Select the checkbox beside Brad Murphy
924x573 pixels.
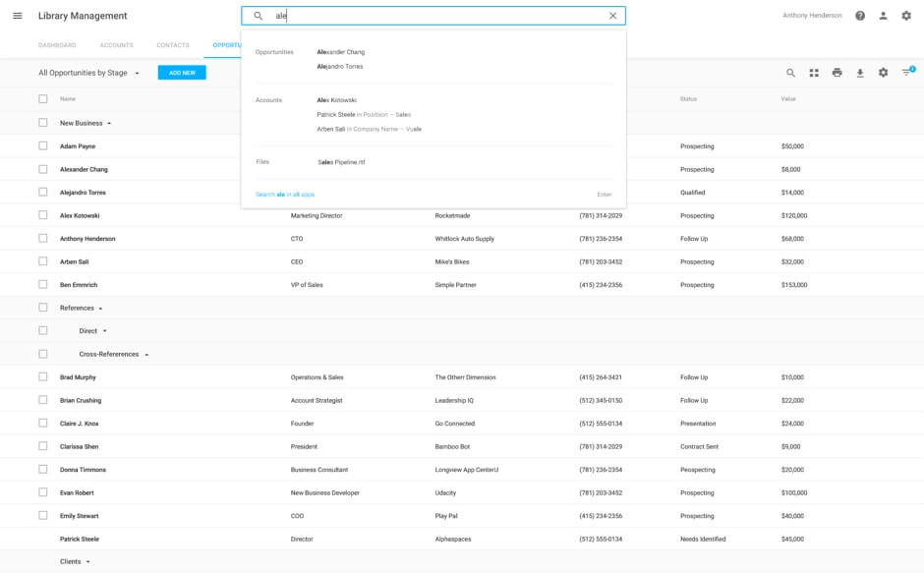point(42,377)
